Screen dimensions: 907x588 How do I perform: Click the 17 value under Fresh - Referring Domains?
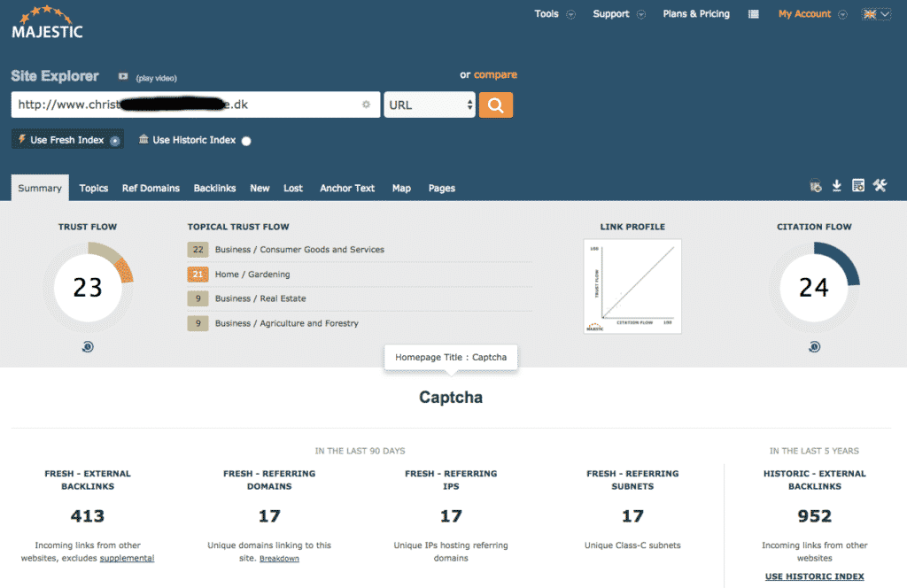click(269, 515)
